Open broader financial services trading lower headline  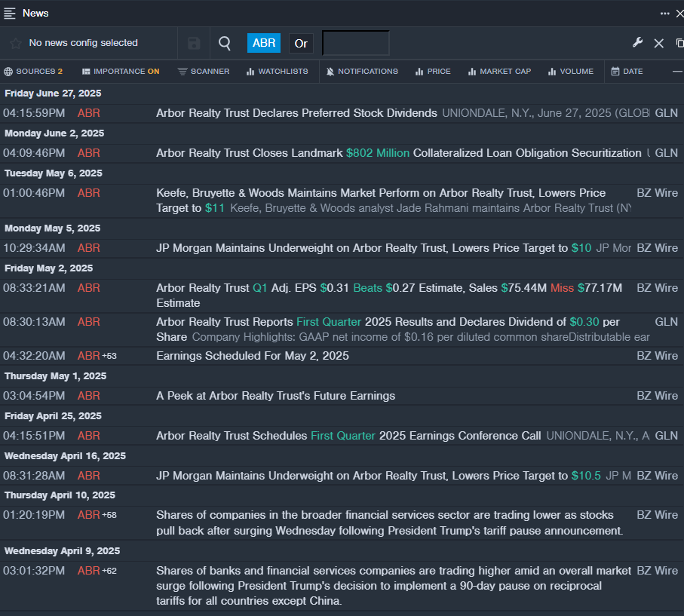point(390,523)
